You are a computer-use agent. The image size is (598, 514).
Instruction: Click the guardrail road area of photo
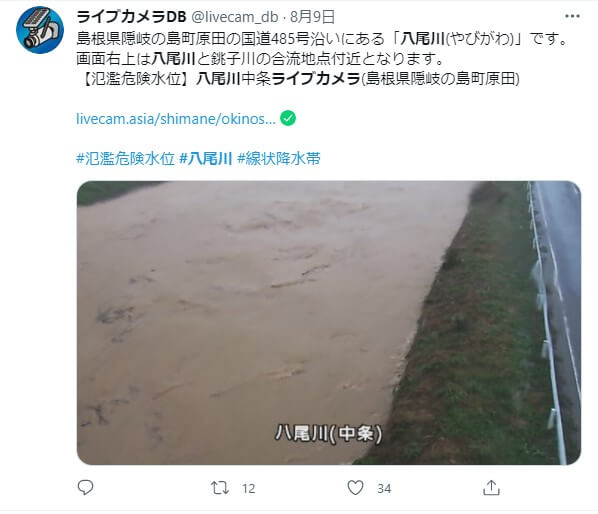[554, 323]
